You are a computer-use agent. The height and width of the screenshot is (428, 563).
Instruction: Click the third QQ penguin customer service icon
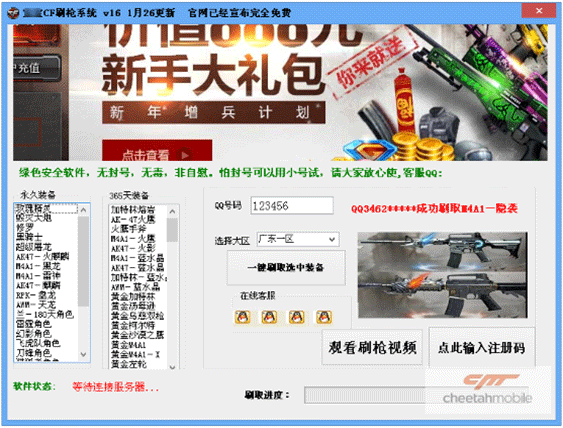297,317
